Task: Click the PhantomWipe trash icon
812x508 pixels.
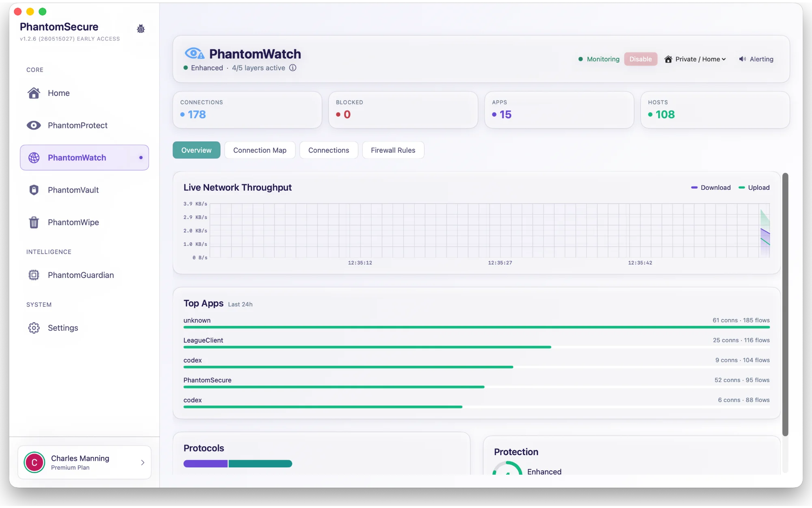Action: pos(34,222)
